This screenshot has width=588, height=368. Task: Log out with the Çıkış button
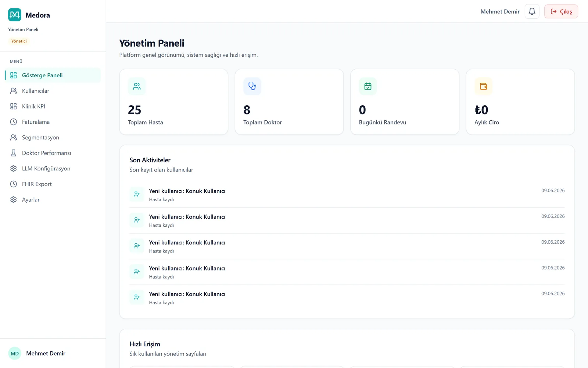[x=561, y=11]
